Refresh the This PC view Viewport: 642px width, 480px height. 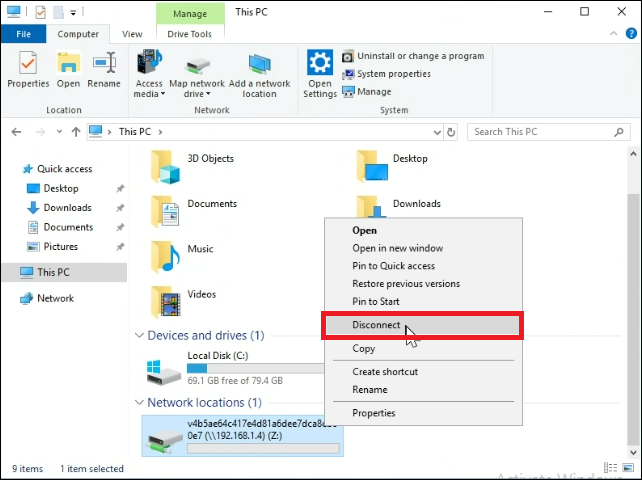[x=451, y=132]
